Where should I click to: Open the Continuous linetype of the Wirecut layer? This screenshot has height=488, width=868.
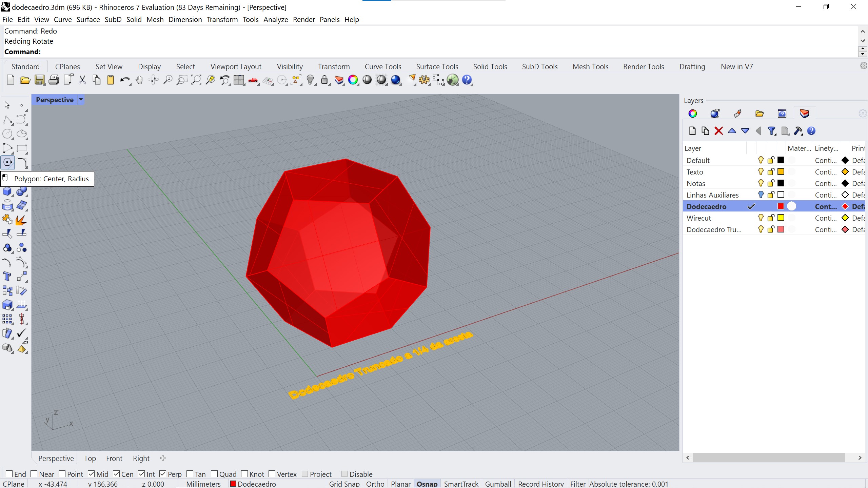pos(826,218)
